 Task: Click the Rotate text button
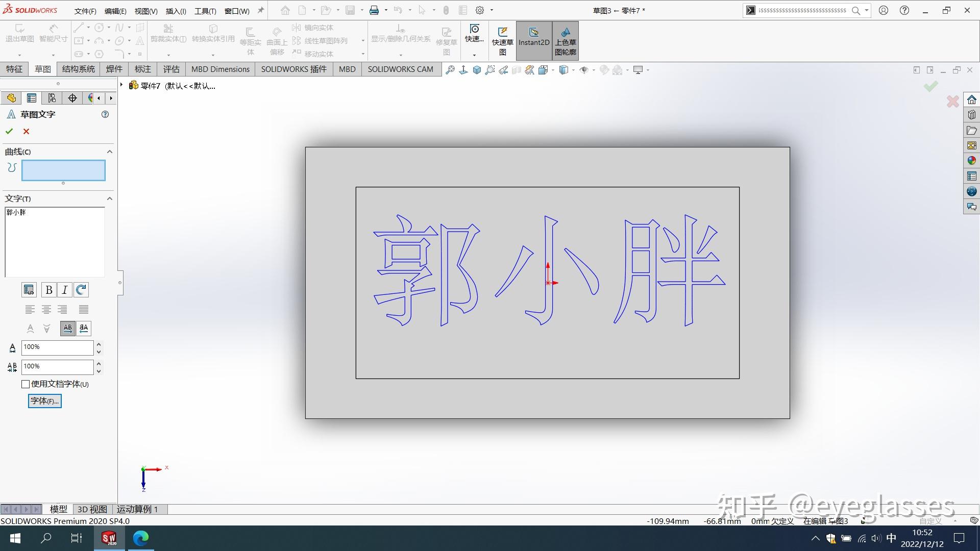(x=81, y=290)
